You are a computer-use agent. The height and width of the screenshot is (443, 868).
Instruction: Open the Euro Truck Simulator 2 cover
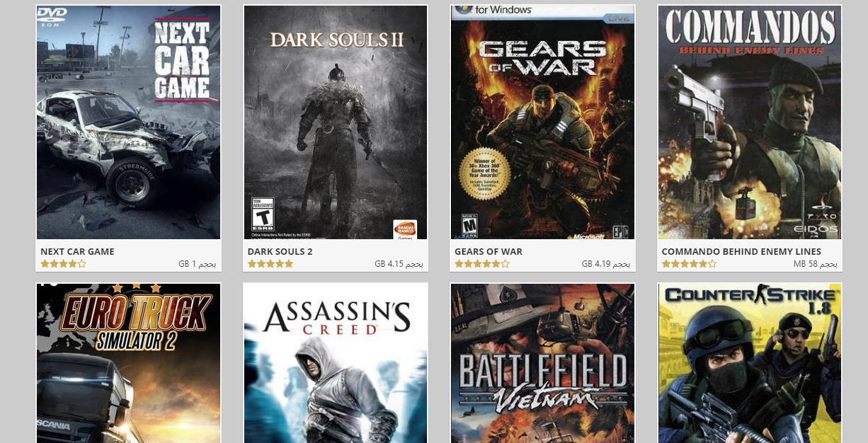[x=128, y=363]
